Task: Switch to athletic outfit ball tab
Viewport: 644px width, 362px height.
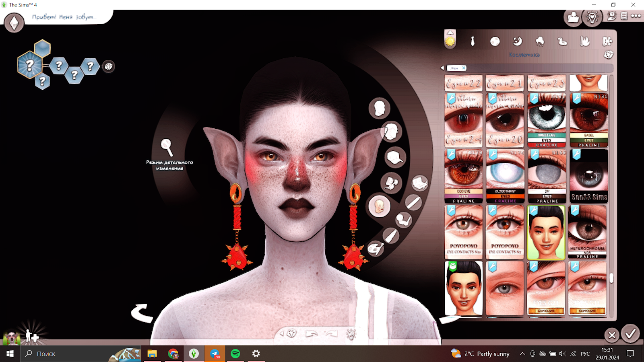Action: [495, 41]
